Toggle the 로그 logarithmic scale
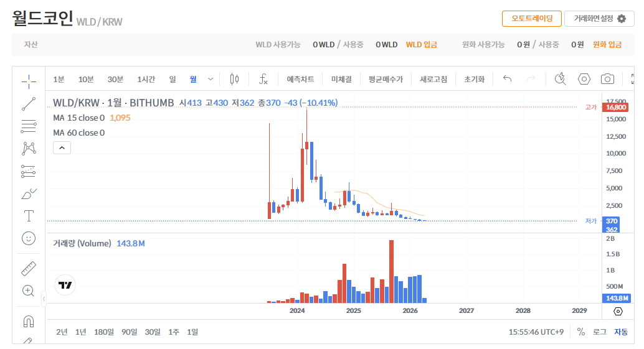The height and width of the screenshot is (349, 644). coord(599,332)
